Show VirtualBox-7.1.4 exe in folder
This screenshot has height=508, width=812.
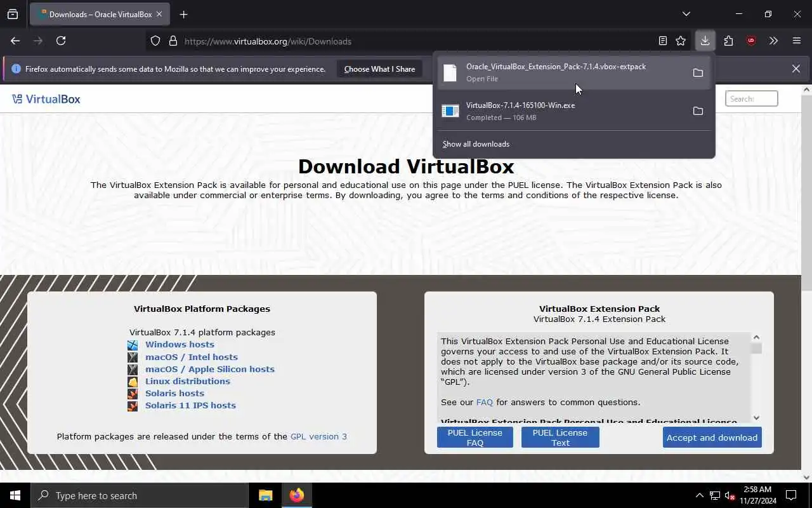[698, 110]
